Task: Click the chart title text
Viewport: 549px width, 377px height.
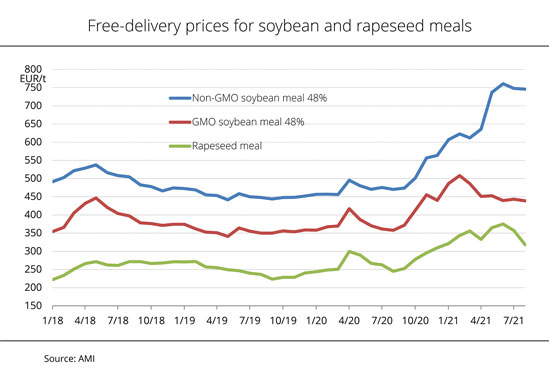Action: tap(279, 26)
